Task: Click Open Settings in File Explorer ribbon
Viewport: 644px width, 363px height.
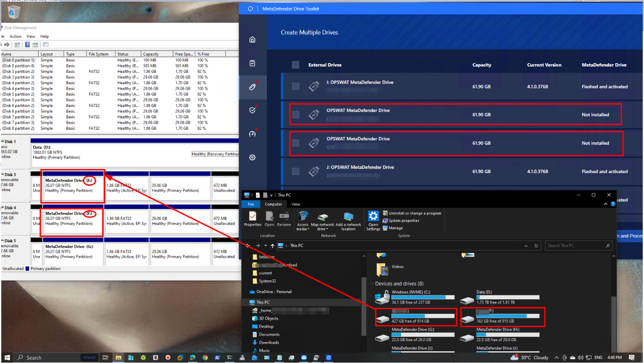Action: (373, 221)
